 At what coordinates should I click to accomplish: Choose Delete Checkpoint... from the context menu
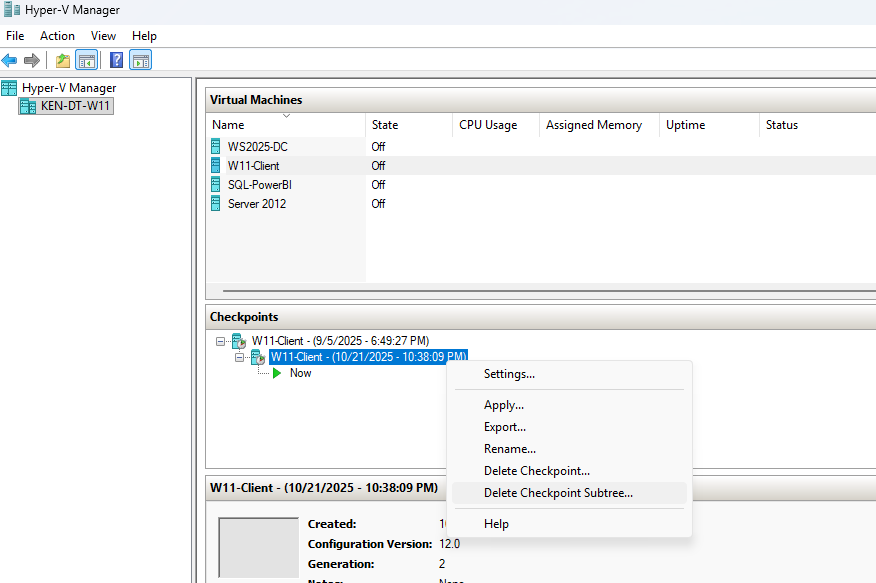(569, 471)
